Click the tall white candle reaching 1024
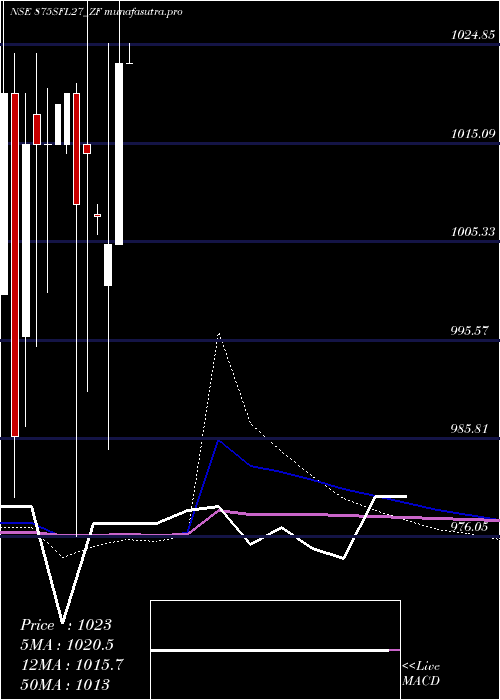This screenshot has height=700, width=500. (119, 154)
